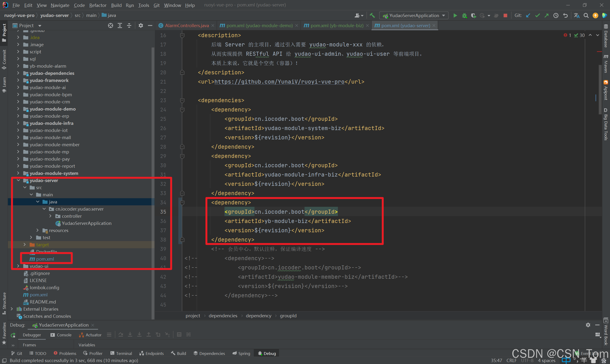610x364 pixels.
Task: Update project from Git with blue arrow
Action: (528, 15)
